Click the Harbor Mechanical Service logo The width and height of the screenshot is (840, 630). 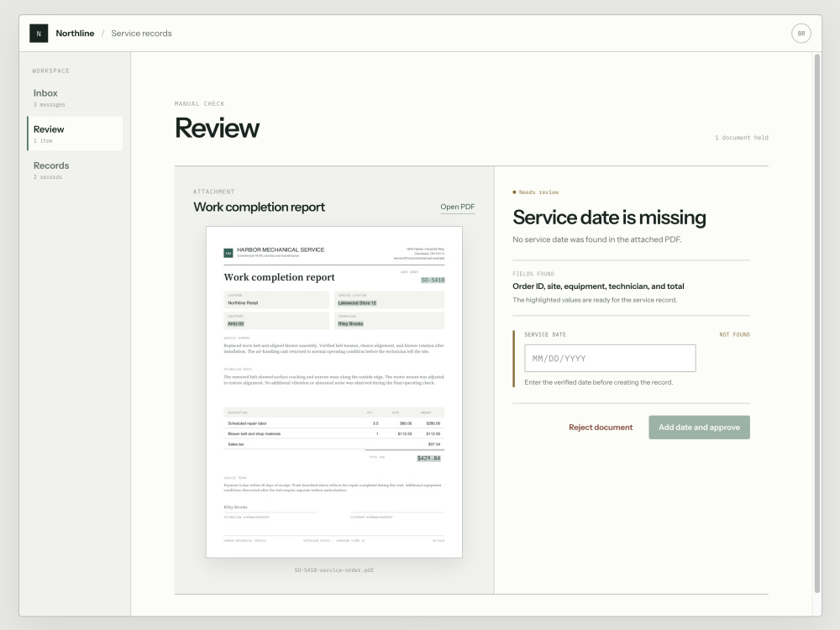point(228,253)
